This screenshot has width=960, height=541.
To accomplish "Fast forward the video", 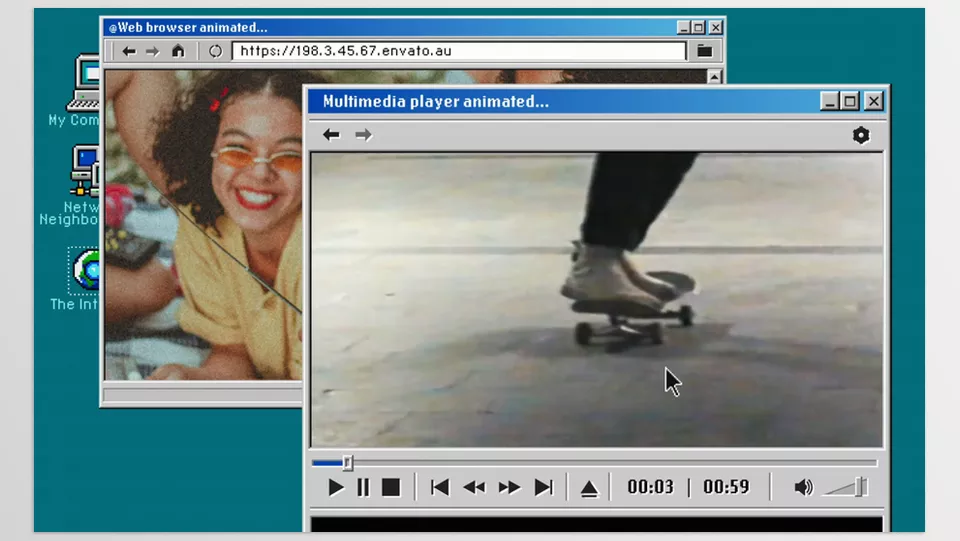I will [509, 488].
